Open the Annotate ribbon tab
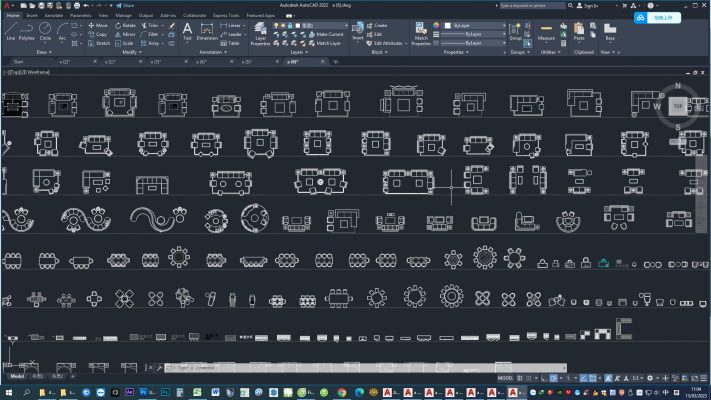 (x=53, y=16)
